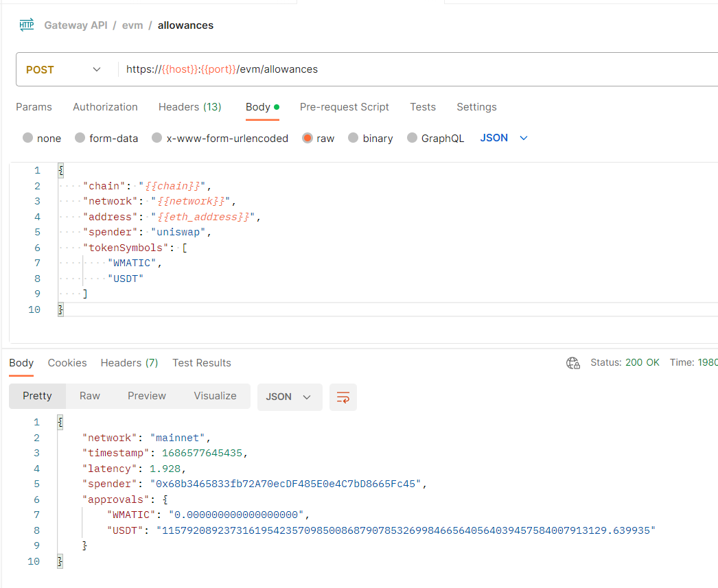Switch to the Authorization tab
Viewport: 718px width, 588px height.
105,107
